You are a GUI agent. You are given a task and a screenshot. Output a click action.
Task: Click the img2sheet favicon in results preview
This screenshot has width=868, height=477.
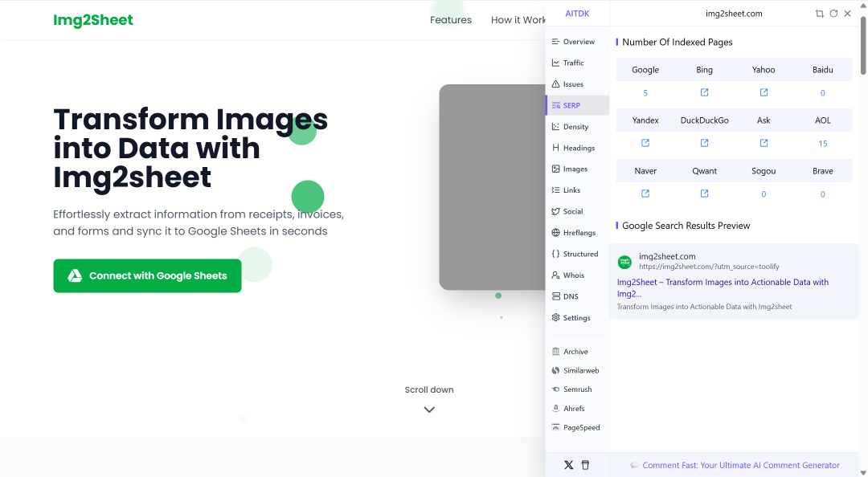point(624,262)
